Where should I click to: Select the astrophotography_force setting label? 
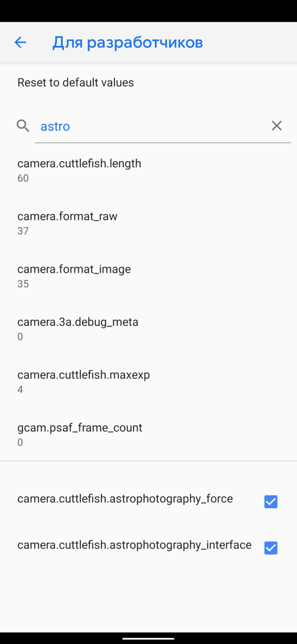pos(125,499)
